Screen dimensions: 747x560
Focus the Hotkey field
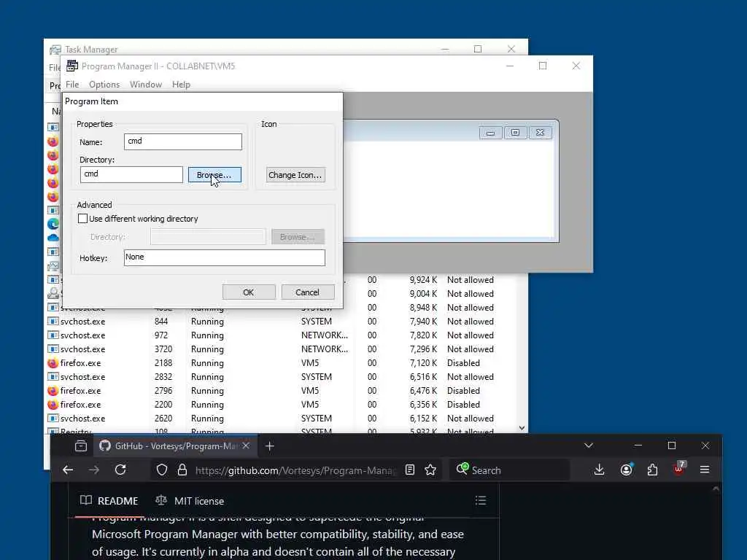click(x=225, y=257)
